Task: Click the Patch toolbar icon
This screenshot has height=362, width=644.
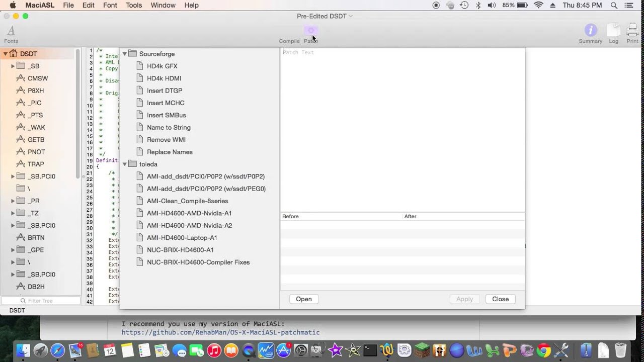Action: pos(310,31)
